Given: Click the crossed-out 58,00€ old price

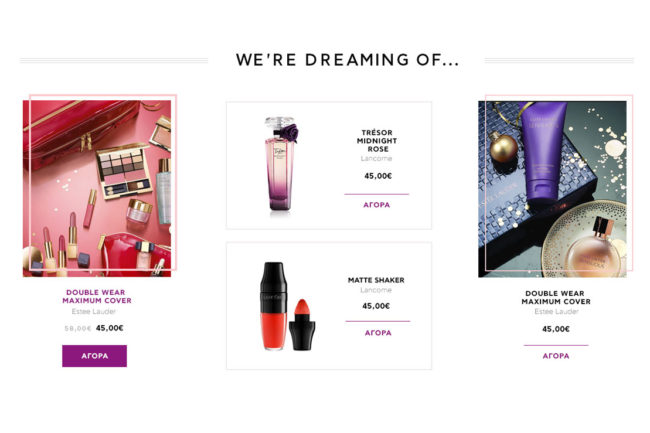Looking at the screenshot, I should point(78,328).
